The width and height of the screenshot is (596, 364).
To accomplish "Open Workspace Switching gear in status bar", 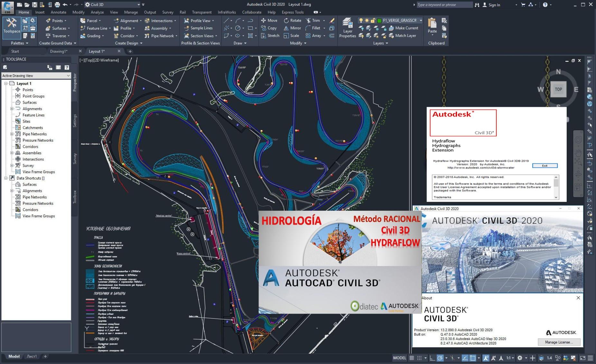I will click(x=520, y=358).
